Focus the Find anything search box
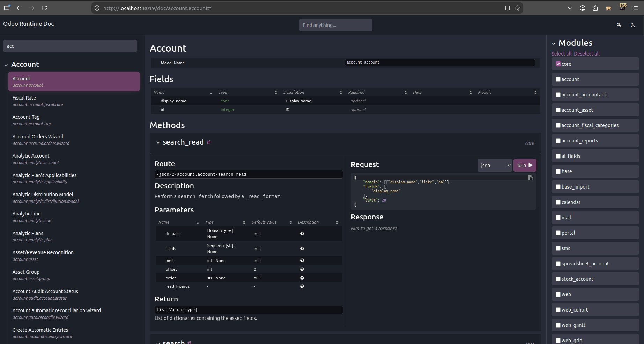This screenshot has height=344, width=644. point(335,25)
